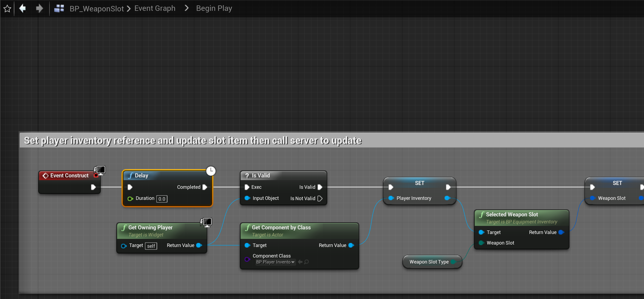Navigate forward with the right arrow
This screenshot has width=644, height=299.
click(x=40, y=8)
